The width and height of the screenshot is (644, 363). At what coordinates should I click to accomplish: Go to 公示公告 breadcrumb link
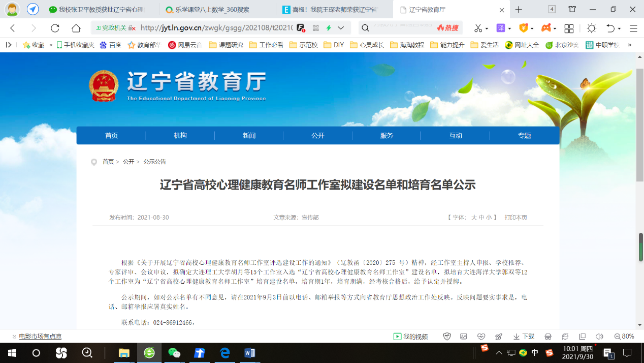(x=154, y=162)
